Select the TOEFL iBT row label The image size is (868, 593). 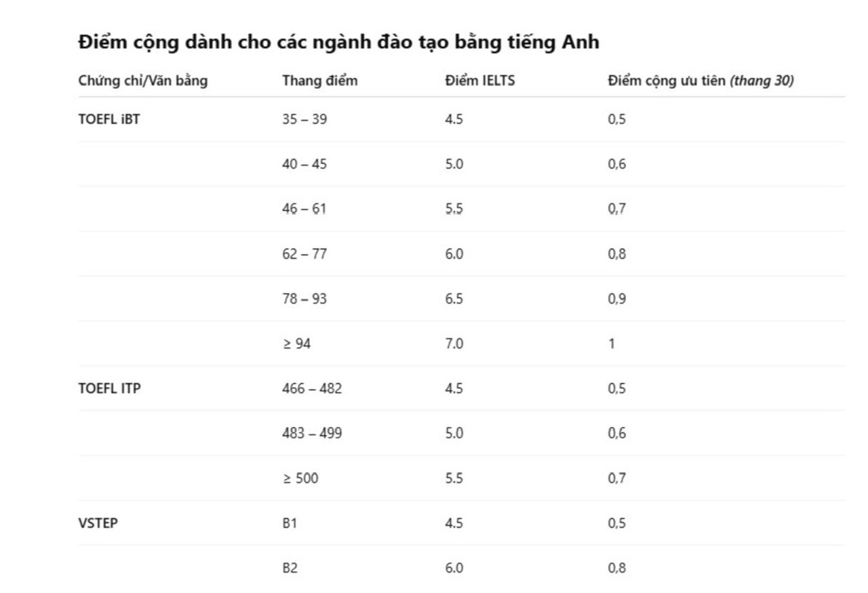pos(109,119)
